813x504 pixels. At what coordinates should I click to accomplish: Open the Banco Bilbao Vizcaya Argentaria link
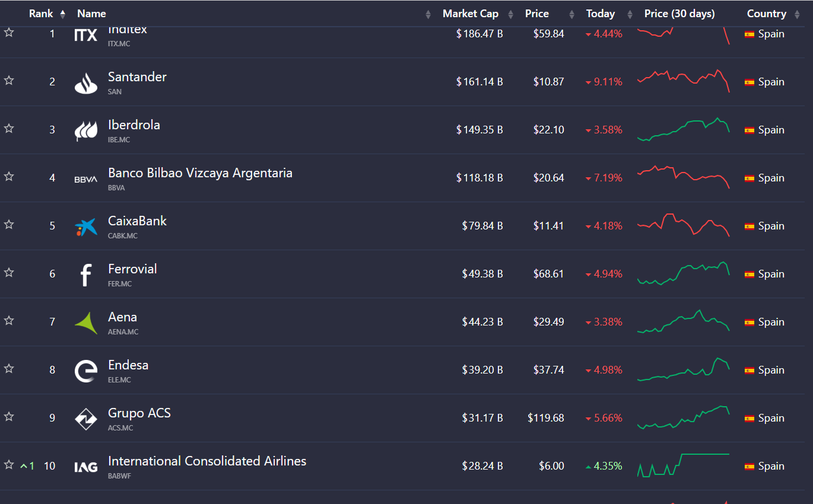point(200,173)
